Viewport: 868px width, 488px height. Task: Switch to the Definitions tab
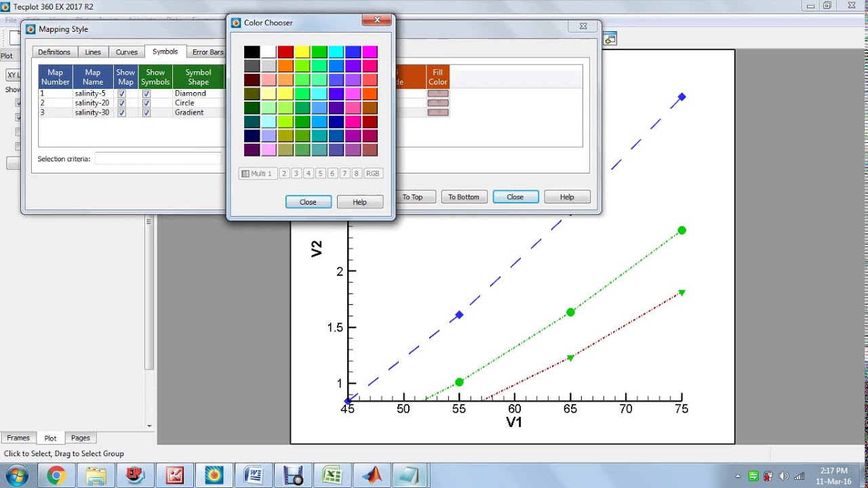tap(54, 52)
